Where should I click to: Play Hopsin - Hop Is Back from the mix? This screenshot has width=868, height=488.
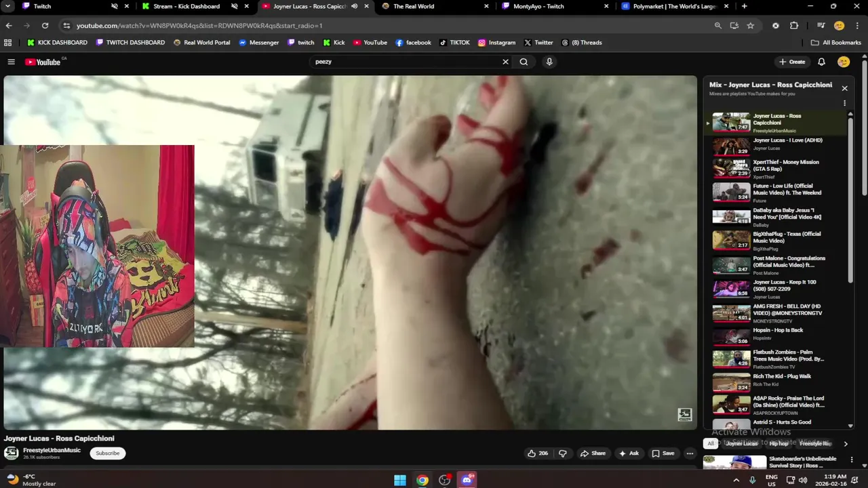[777, 335]
